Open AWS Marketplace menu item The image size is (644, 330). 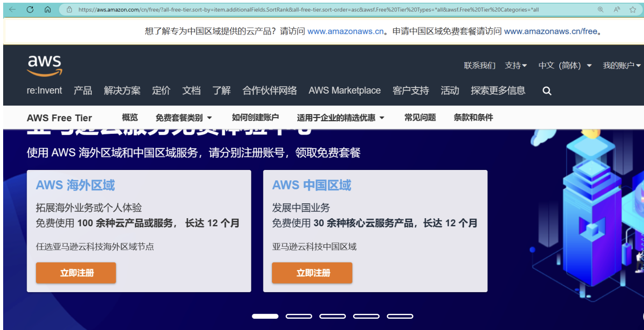(x=345, y=91)
